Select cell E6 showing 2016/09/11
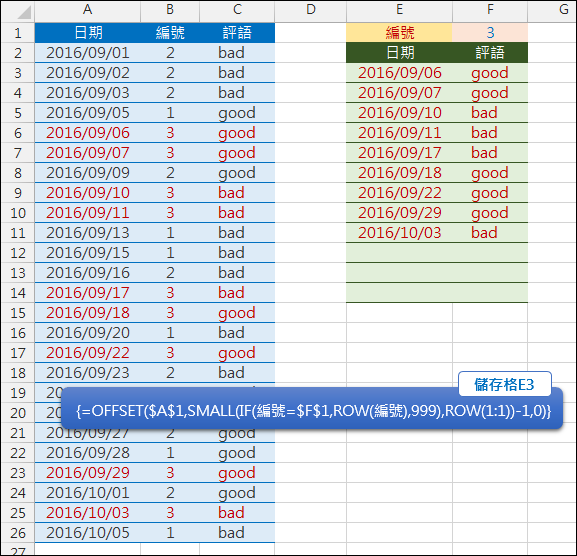This screenshot has width=577, height=556. pos(399,133)
